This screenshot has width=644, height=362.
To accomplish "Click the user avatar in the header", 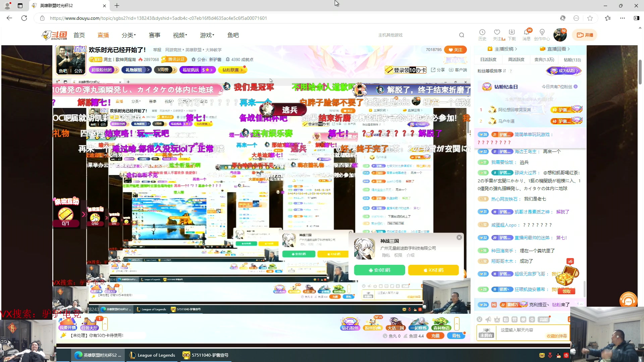I will point(560,35).
